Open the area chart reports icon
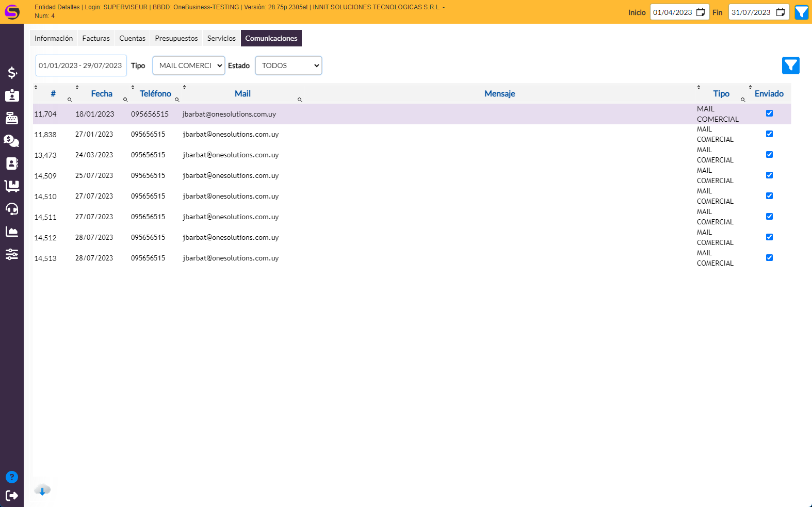This screenshot has height=507, width=812. pos(12,232)
